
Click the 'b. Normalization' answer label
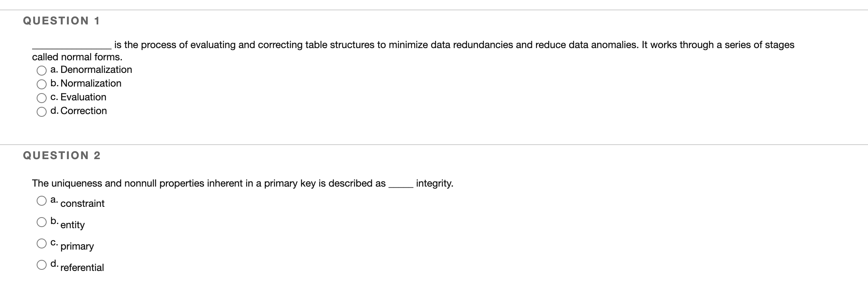[x=86, y=83]
